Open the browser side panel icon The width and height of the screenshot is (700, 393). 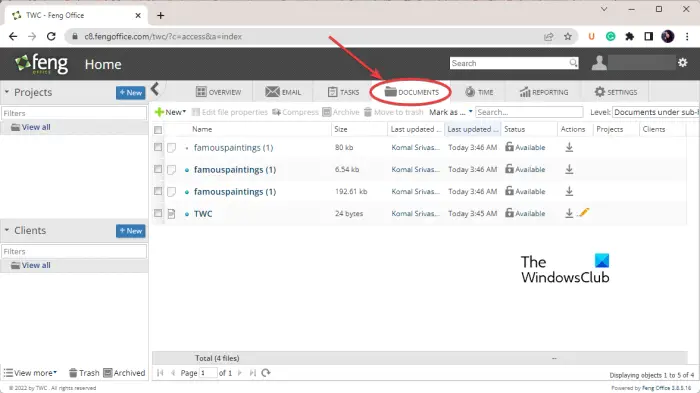649,37
